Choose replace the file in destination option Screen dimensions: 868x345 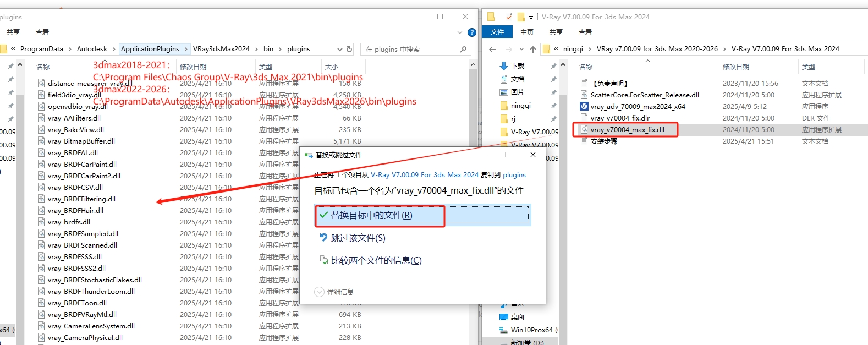point(422,215)
